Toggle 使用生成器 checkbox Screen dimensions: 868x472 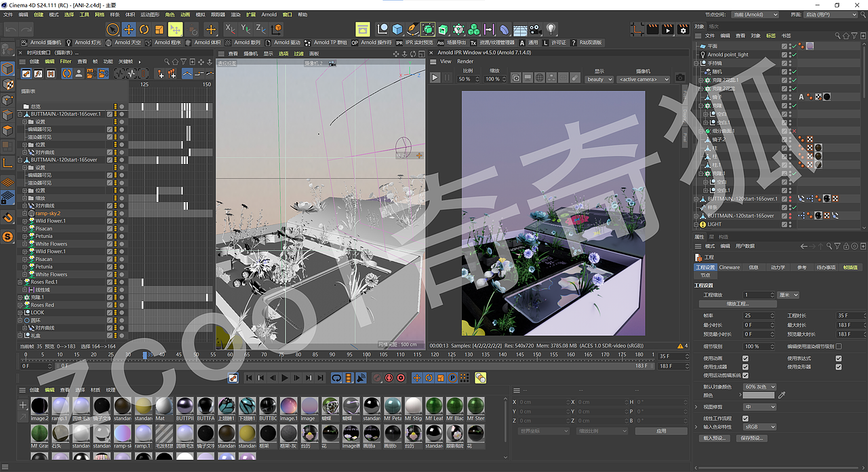click(x=746, y=367)
